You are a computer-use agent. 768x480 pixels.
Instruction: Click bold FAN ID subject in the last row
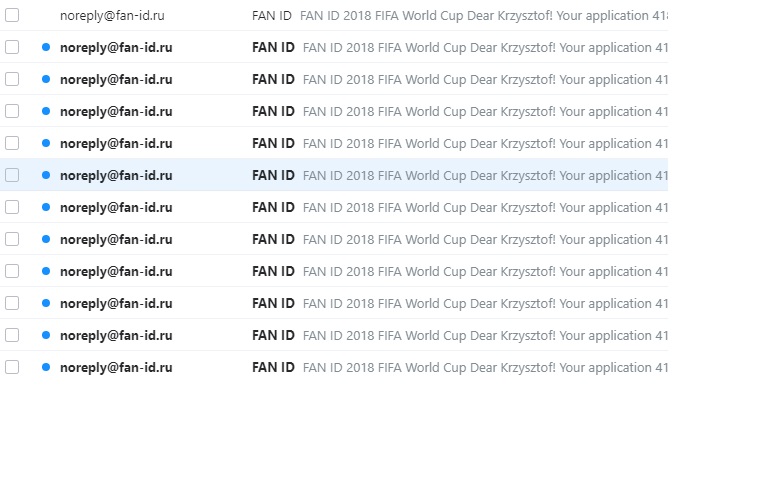tap(273, 367)
